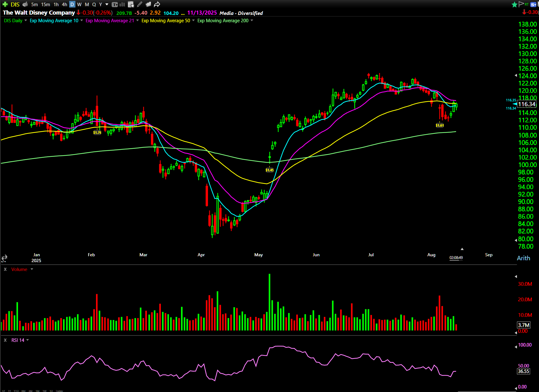Click the add indicator grid-plus icon
539x392 pixels.
(x=131, y=4)
